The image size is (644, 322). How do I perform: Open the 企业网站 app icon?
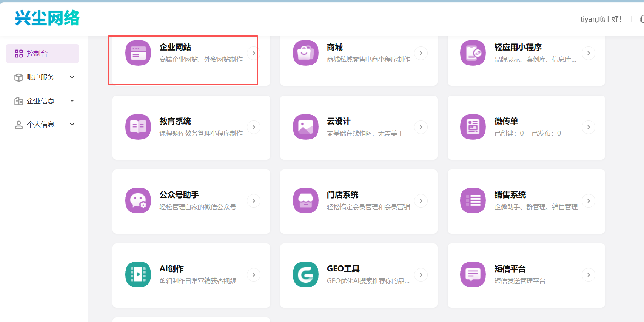pos(138,53)
